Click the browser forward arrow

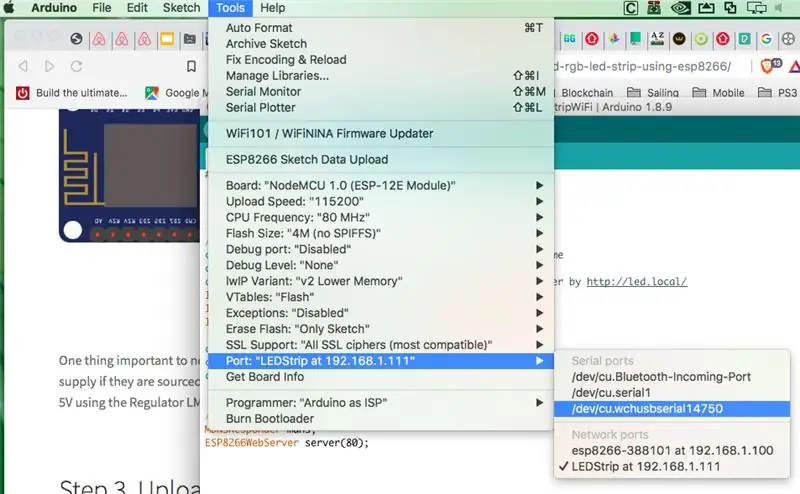49,66
